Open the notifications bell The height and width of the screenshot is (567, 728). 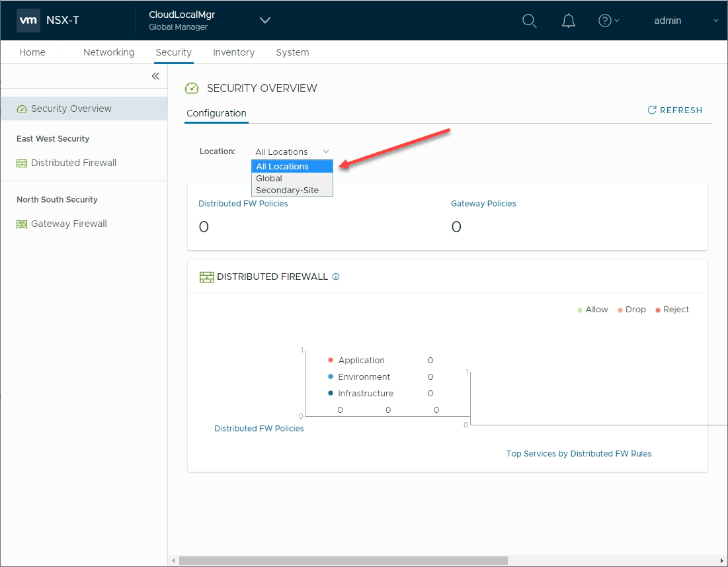[568, 21]
